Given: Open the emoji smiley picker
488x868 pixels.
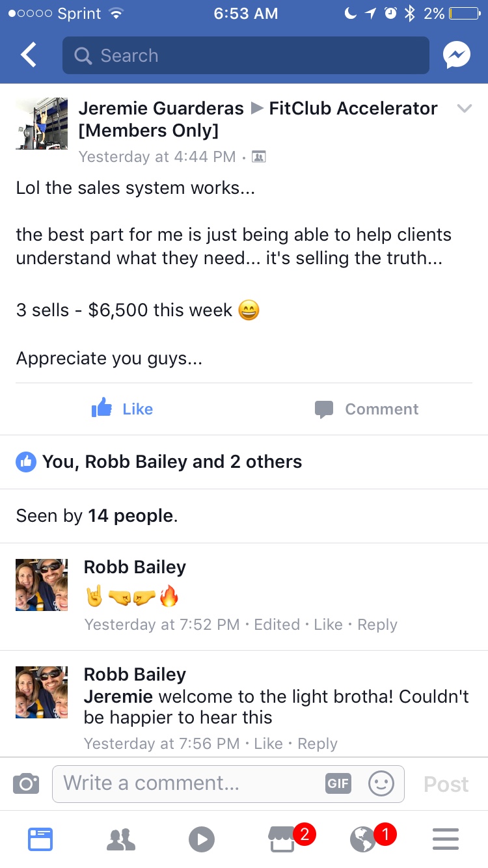Looking at the screenshot, I should point(381,783).
